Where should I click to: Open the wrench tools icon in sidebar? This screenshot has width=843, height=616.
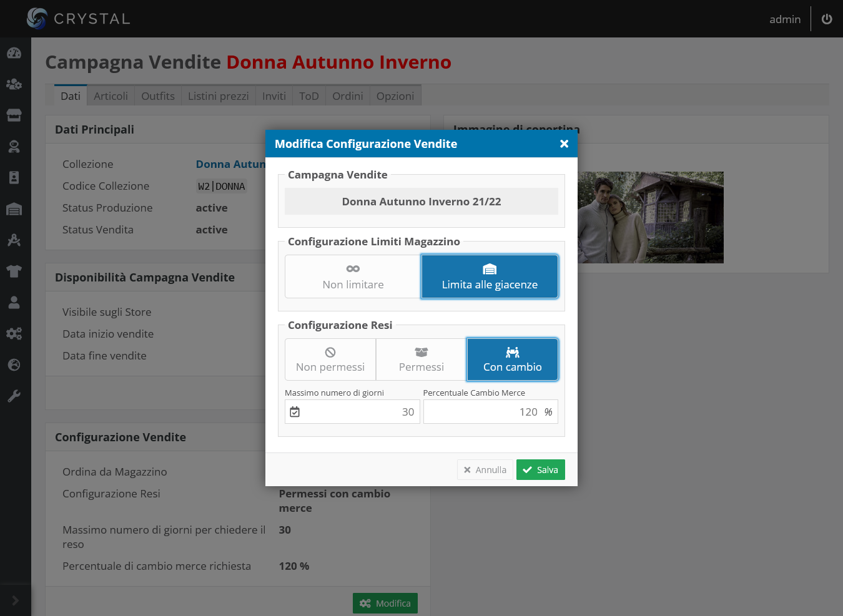pos(14,396)
